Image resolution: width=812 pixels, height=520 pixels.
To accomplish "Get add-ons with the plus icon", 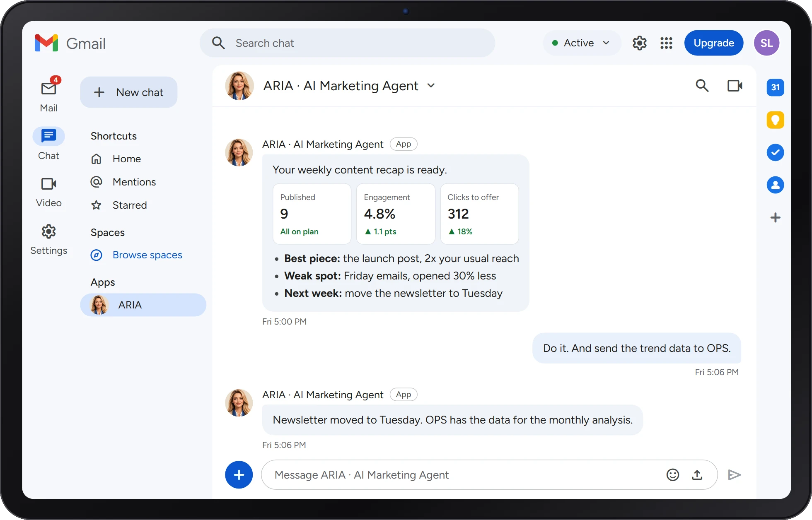I will [x=775, y=217].
